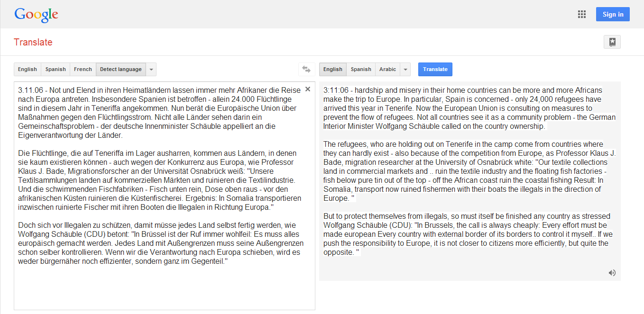
Task: Expand the target language dropdown arrow
Action: click(405, 70)
